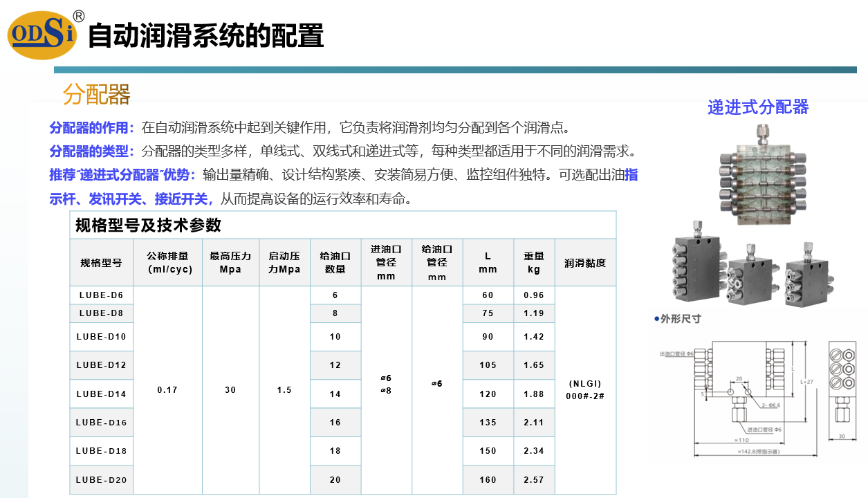Viewport: 868px width, 498px height.
Task: Click the 外形尺寸 label
Action: pos(681,319)
